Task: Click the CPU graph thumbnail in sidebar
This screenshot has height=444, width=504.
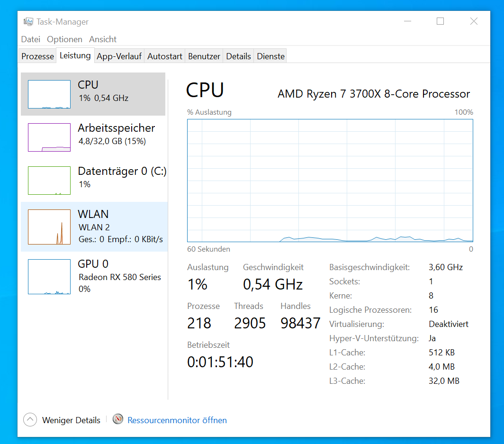Action: [49, 94]
